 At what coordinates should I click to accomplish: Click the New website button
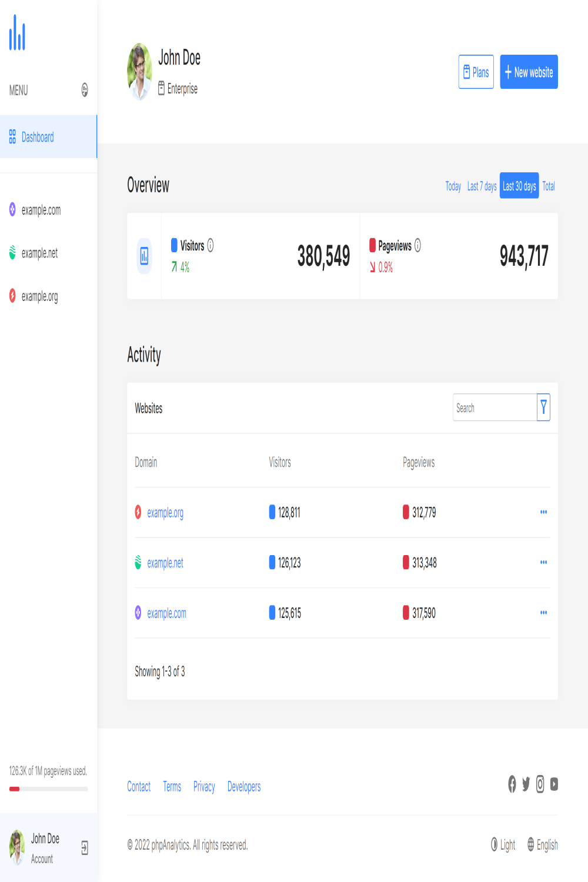[529, 72]
